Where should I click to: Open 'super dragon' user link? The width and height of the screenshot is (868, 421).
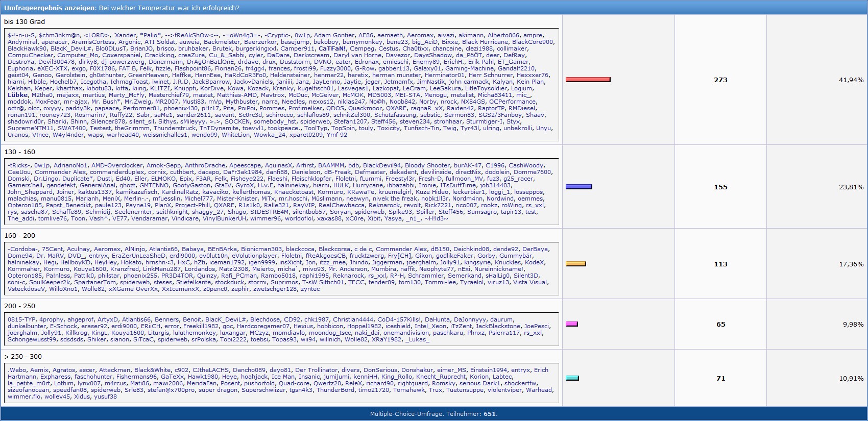click(x=218, y=390)
